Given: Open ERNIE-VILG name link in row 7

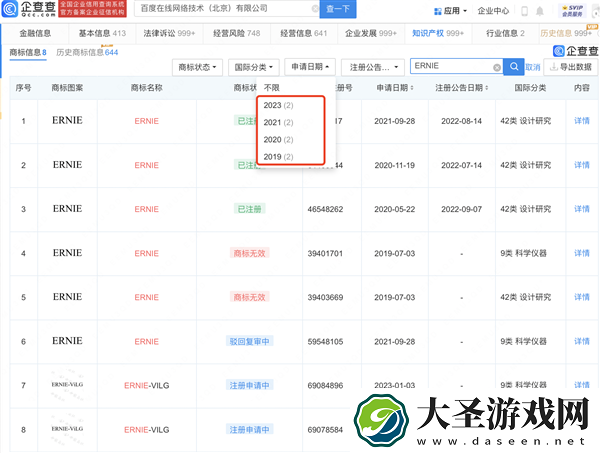Looking at the screenshot, I should coord(147,386).
